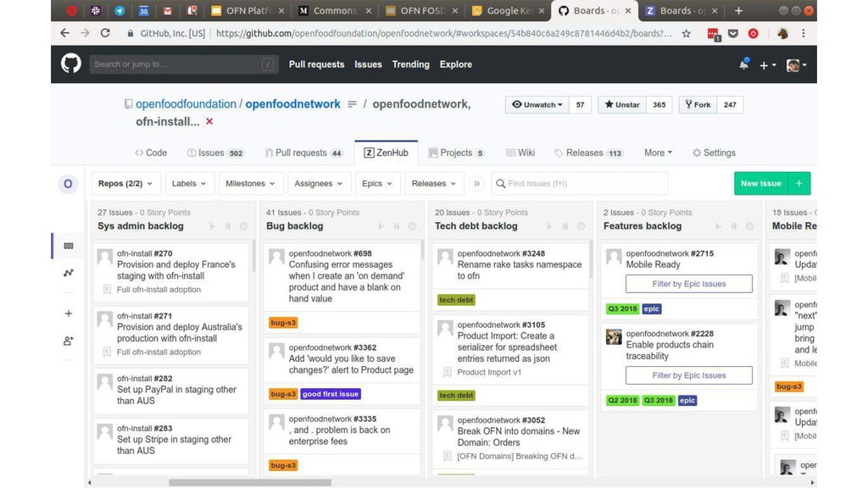
Task: Go back in the browser
Action: tap(64, 33)
